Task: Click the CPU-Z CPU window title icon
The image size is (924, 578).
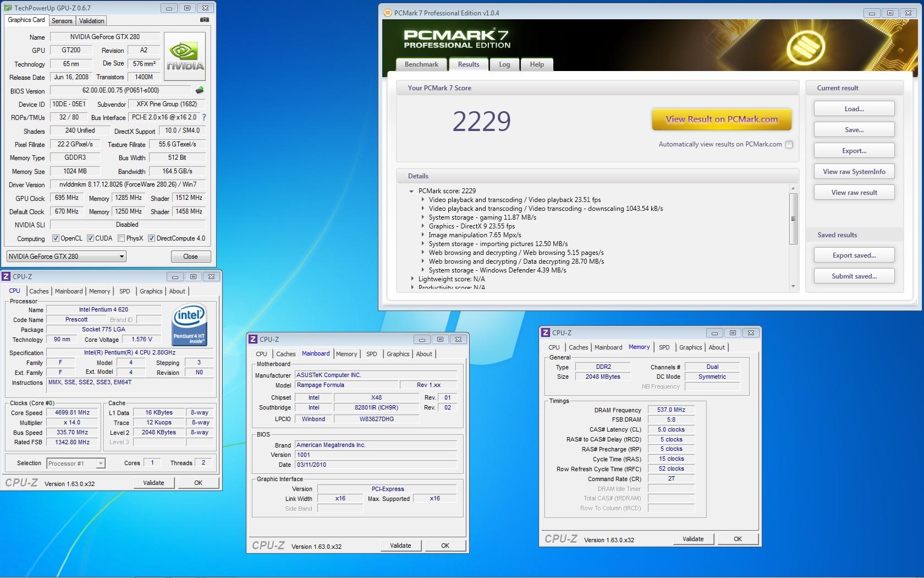Action: [6, 276]
